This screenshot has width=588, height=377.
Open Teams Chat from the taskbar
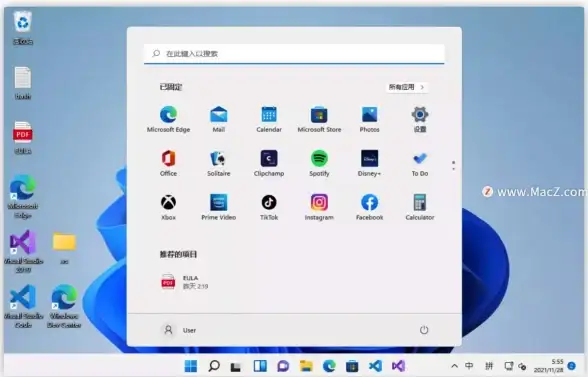tap(283, 366)
